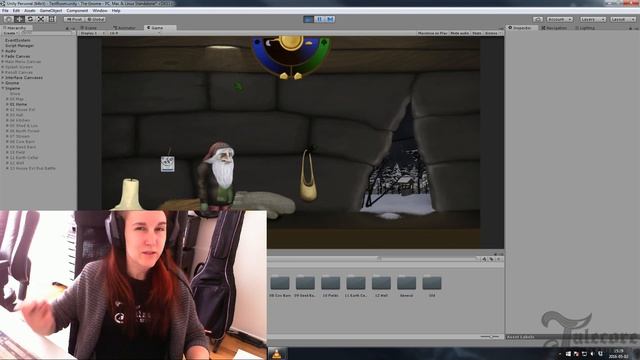Select the Hierarchy tab
Viewport: 640px width, 360px height.
coord(16,28)
